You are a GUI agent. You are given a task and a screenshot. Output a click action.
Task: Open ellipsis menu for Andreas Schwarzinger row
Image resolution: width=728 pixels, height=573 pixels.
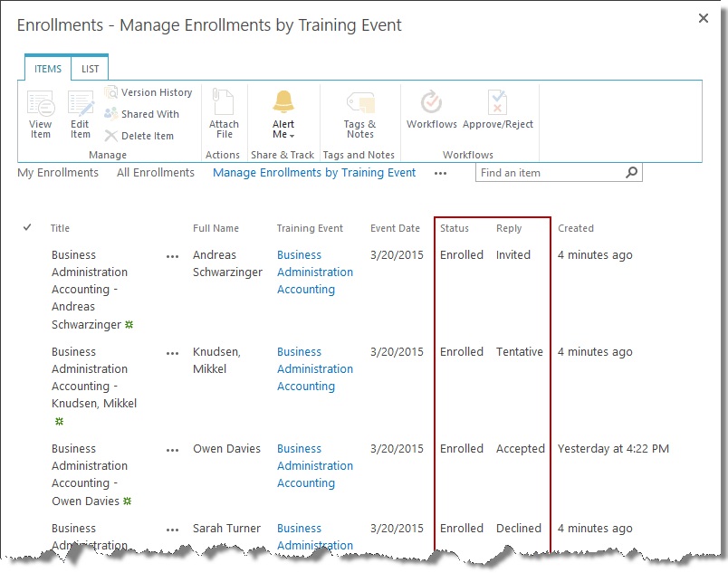[x=173, y=256]
